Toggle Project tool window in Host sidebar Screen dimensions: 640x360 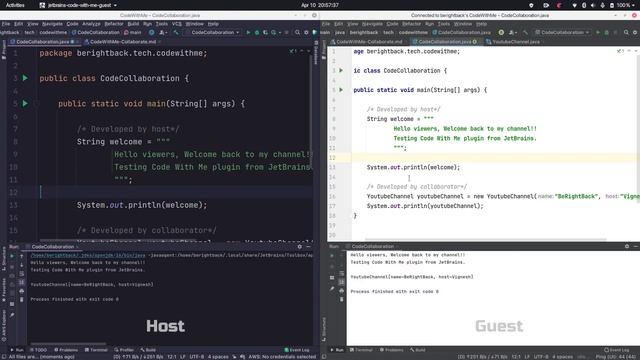pyautogui.click(x=4, y=49)
